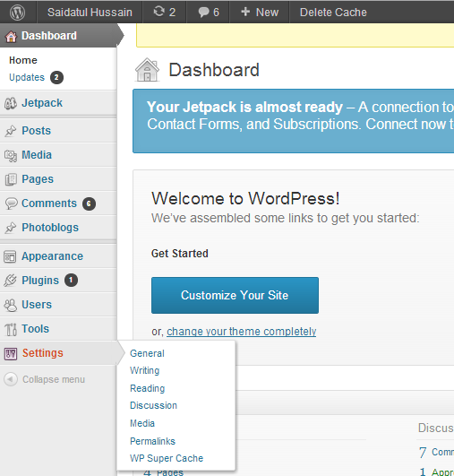The width and height of the screenshot is (454, 476).
Task: Open the Tools menu
Action: [36, 329]
